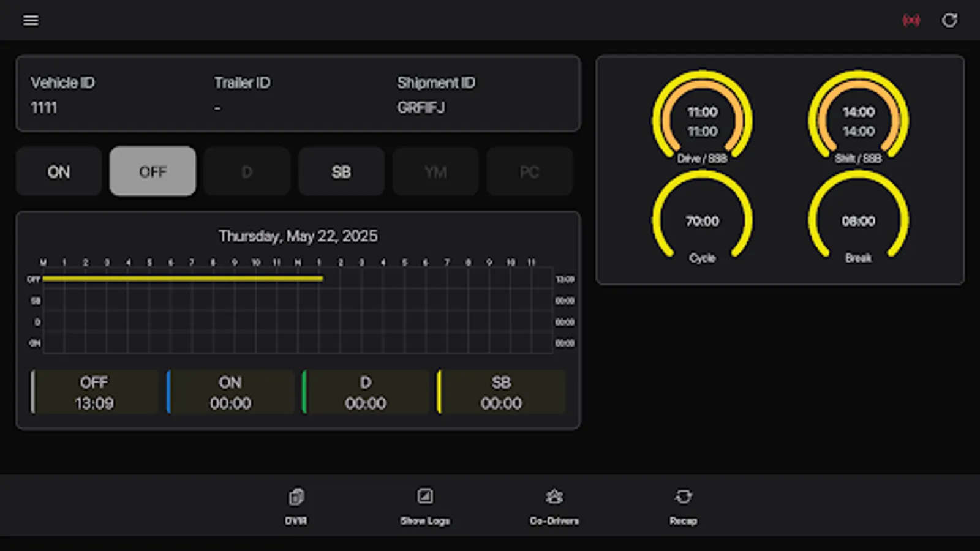Image resolution: width=980 pixels, height=551 pixels.
Task: Open DVIR from the bottom bar
Action: click(296, 505)
